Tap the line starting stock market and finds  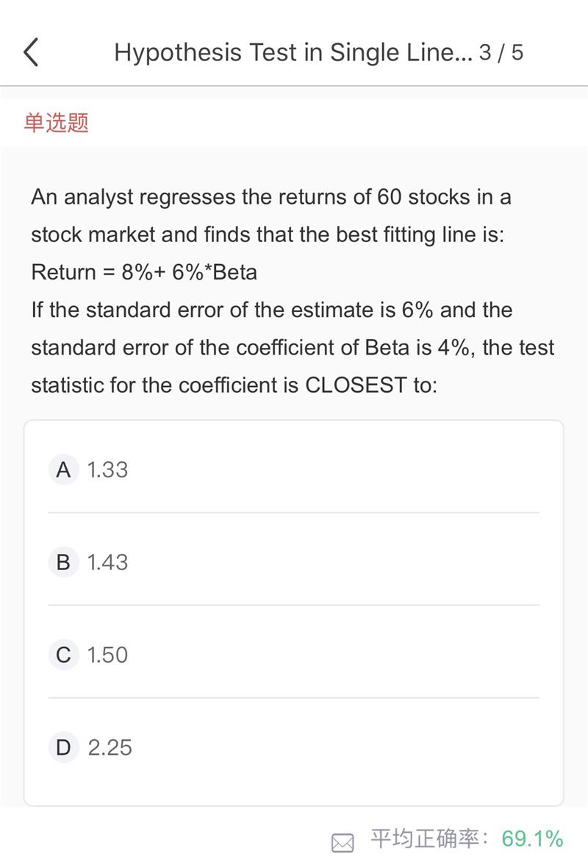(x=268, y=235)
